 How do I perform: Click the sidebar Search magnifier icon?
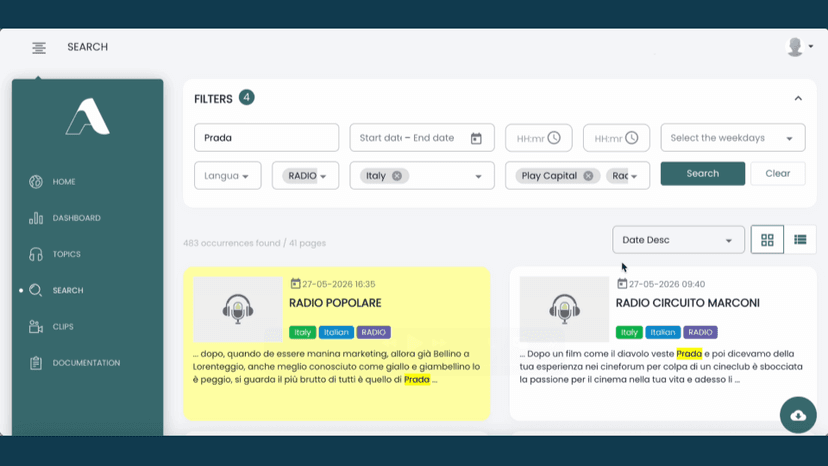point(35,290)
